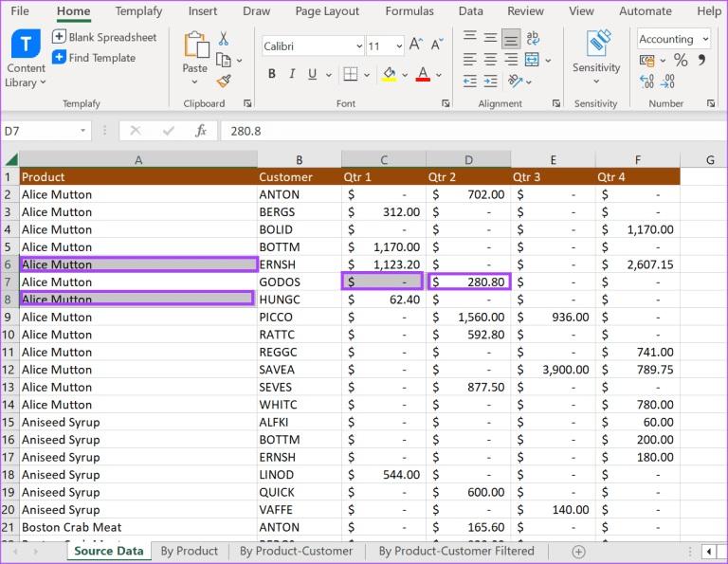Open Number format dialog launcher
The width and height of the screenshot is (728, 564).
(x=711, y=103)
